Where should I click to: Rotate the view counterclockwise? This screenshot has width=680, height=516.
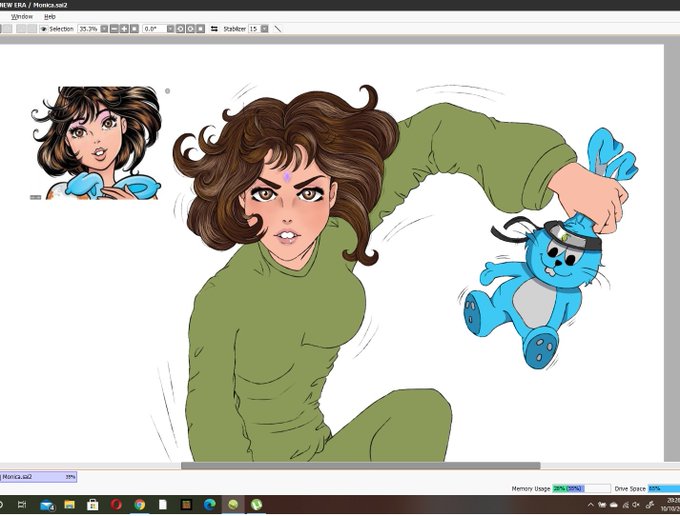pos(180,29)
